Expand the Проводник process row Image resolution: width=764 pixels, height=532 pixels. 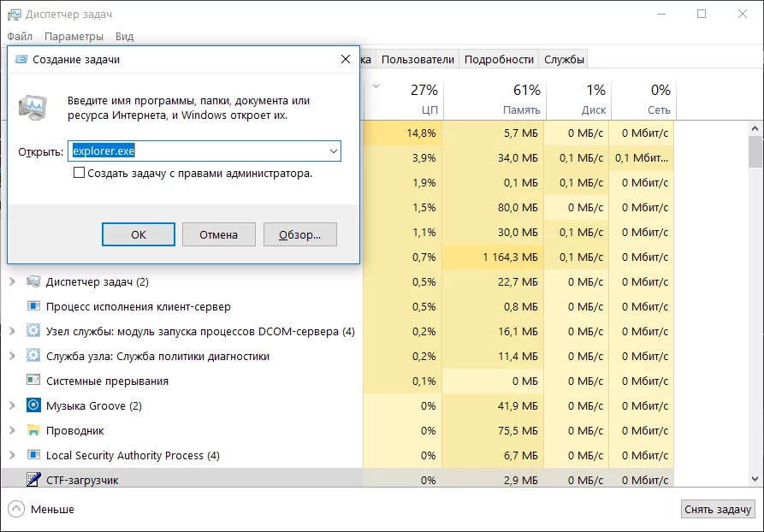[13, 431]
